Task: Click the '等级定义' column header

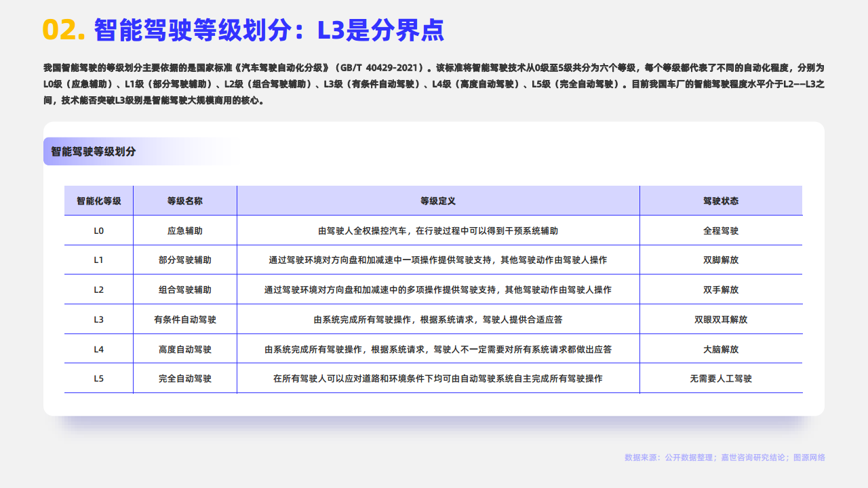Action: [438, 201]
